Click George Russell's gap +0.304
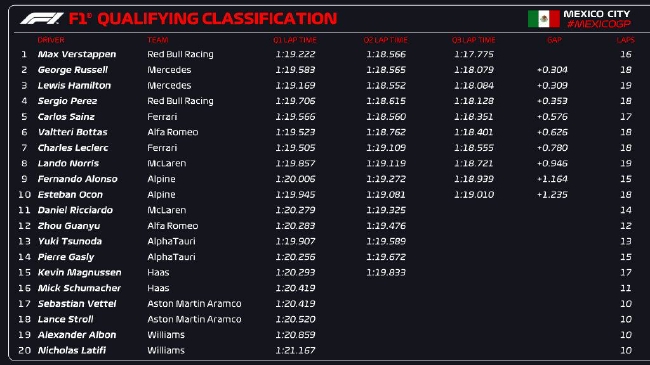Viewport: 650px width, 365px height. click(552, 70)
